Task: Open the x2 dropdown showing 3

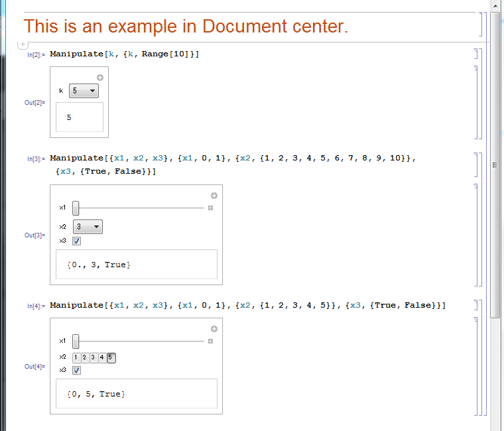Action: (x=88, y=227)
